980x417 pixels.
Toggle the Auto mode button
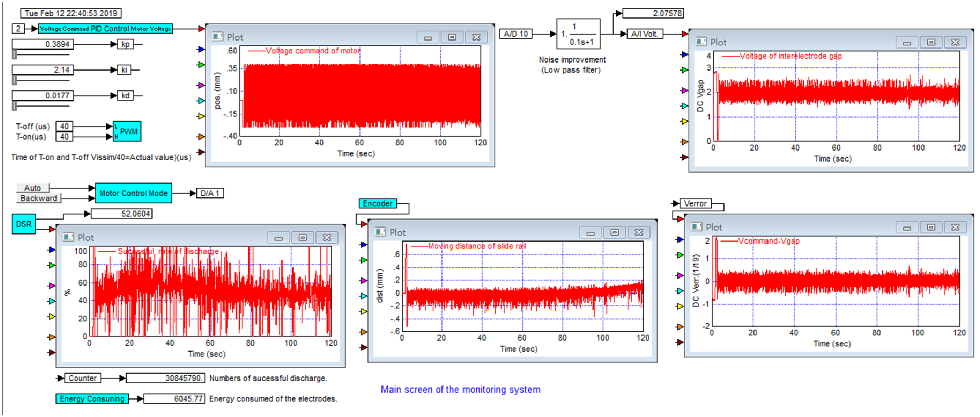(x=33, y=188)
